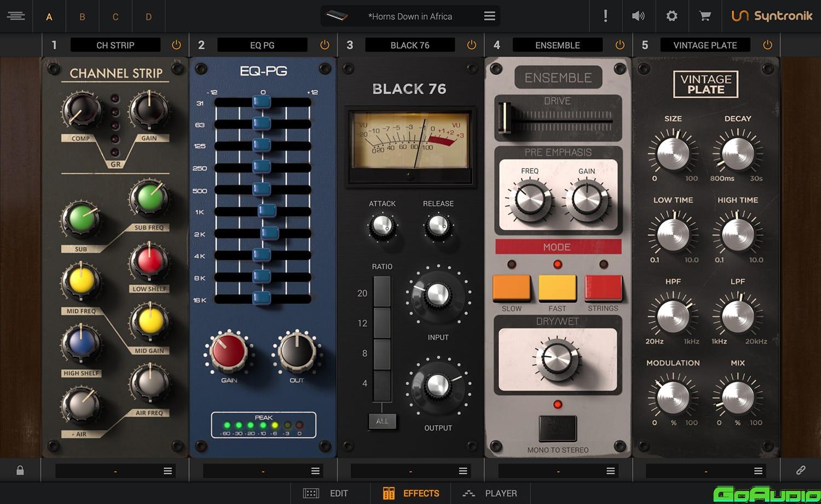
Task: Click the EQ-PG black OUT knob
Action: click(297, 351)
